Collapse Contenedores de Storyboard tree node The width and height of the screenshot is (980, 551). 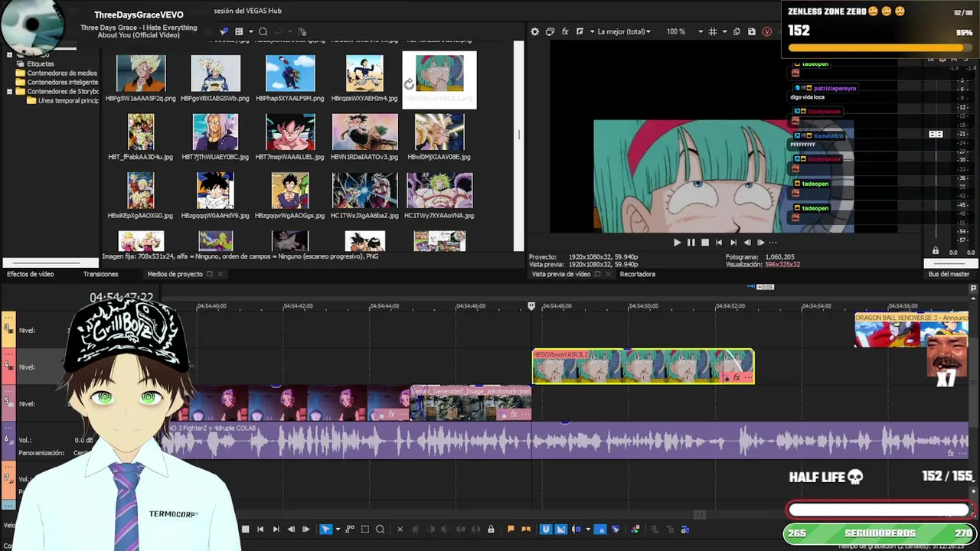coord(9,91)
